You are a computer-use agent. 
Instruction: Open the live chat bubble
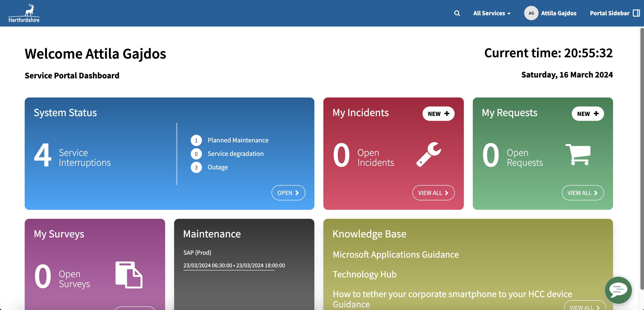618,290
